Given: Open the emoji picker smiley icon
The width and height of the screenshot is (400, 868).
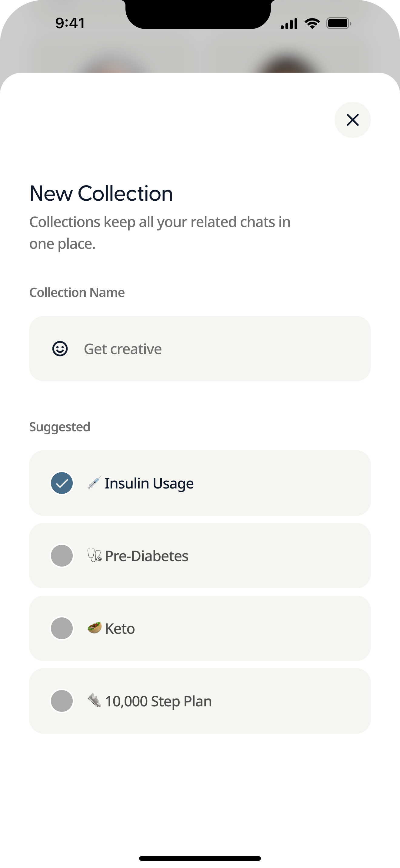Looking at the screenshot, I should pyautogui.click(x=60, y=349).
